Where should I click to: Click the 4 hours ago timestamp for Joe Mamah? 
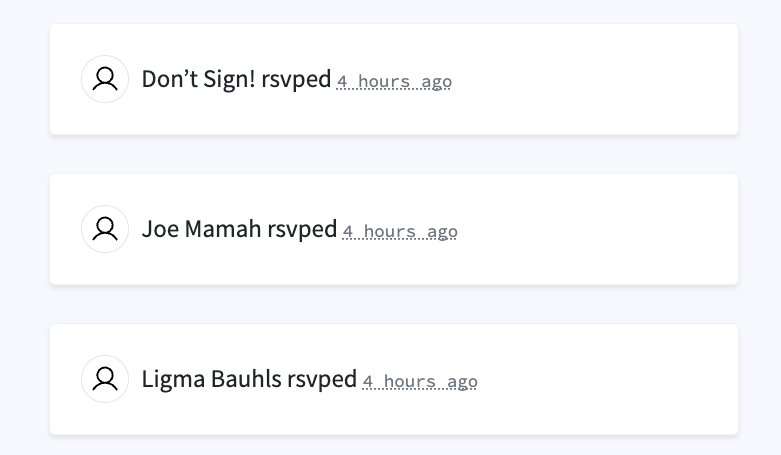[x=400, y=232]
